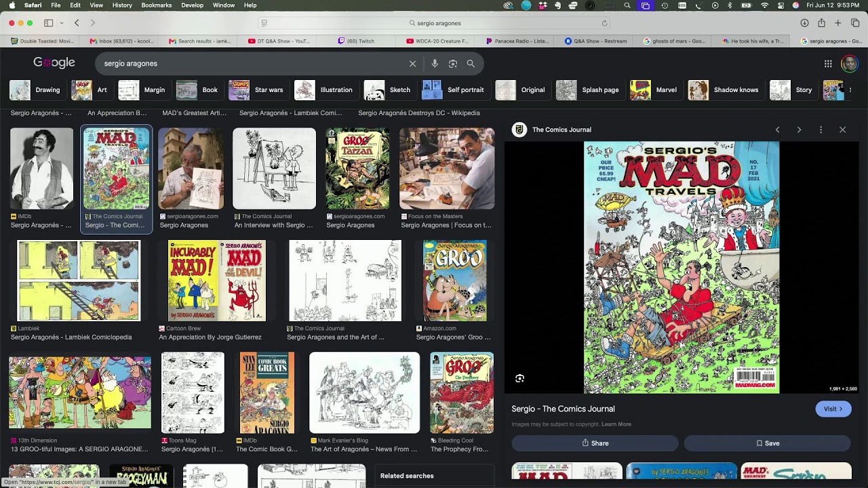868x488 pixels.
Task: Open Google Lens image search in search bar
Action: click(x=453, y=64)
